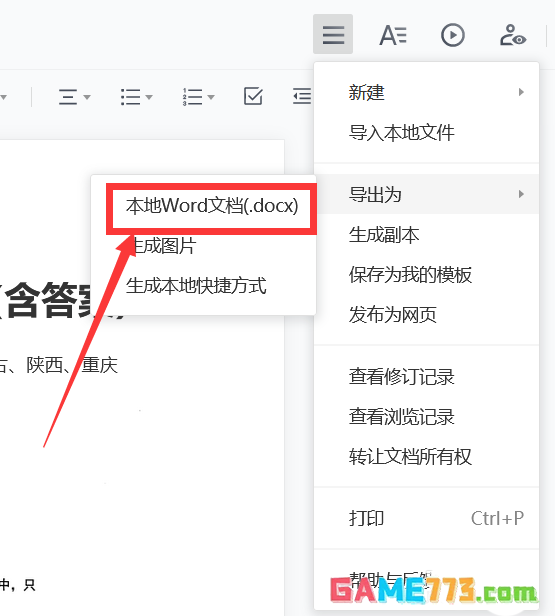Expand the numbered list dropdown arrow
This screenshot has width=555, height=616.
pyautogui.click(x=211, y=97)
